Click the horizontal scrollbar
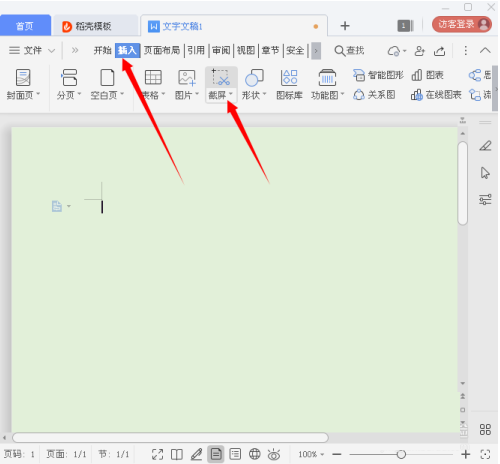Viewport: 500px width, 464px height. (x=170, y=437)
